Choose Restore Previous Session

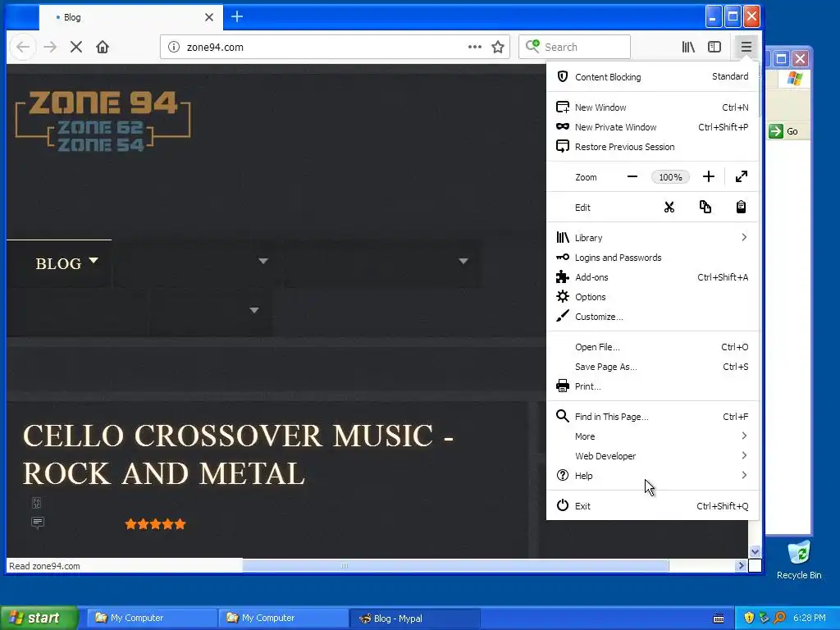[x=652, y=147]
